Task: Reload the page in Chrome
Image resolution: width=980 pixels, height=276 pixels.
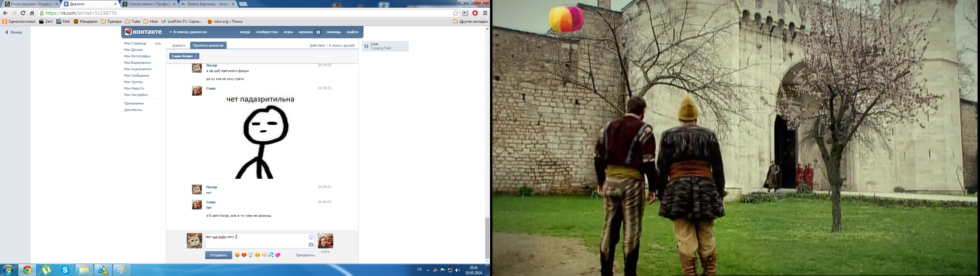Action: pos(23,13)
